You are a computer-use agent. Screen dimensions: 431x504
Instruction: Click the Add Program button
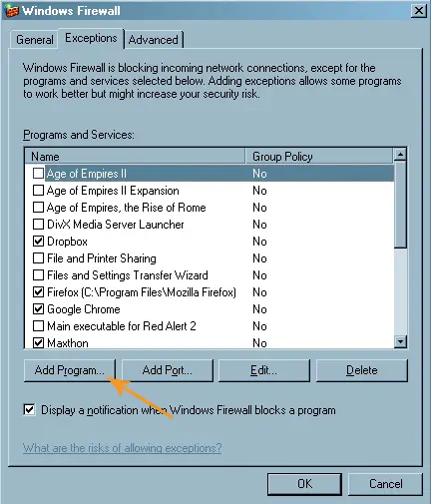coord(70,370)
